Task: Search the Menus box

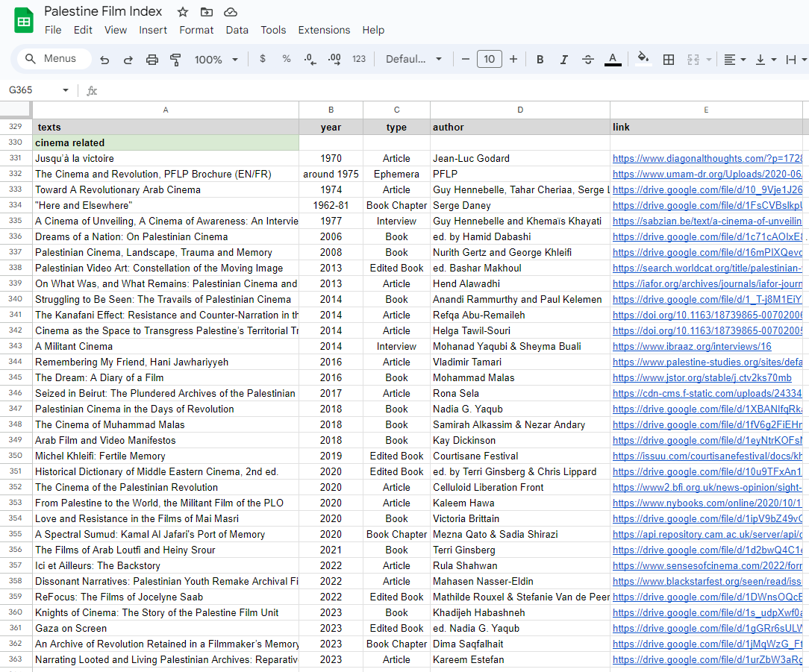Action: click(x=54, y=59)
